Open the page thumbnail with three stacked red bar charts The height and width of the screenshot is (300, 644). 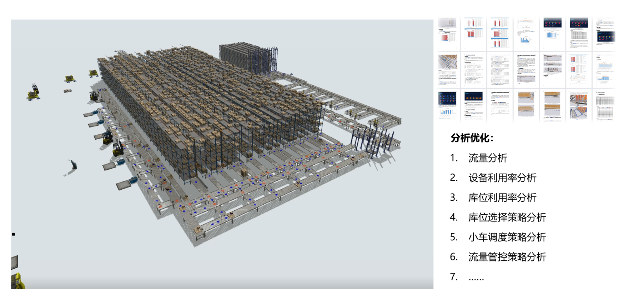[499, 33]
